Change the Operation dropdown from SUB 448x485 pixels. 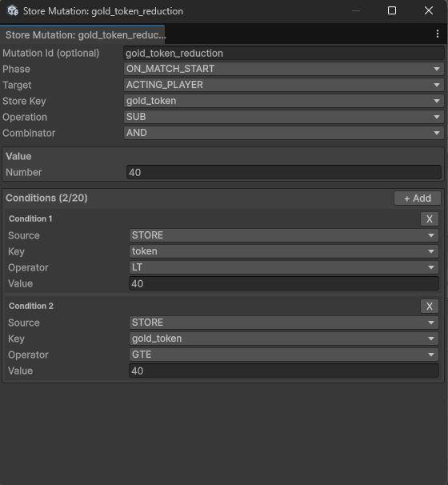point(283,117)
